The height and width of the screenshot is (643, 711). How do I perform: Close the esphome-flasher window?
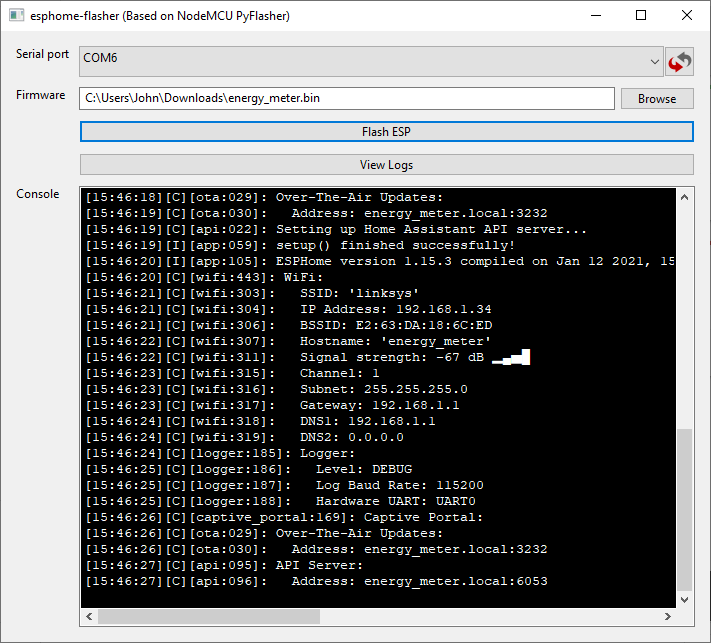click(687, 15)
